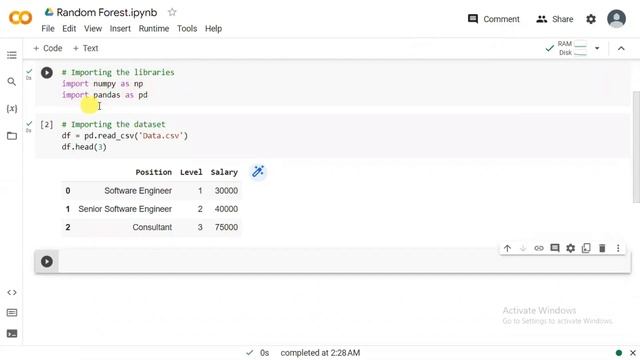Click the pd.read_csv code line
This screenshot has height=360, width=640.
[x=124, y=136]
